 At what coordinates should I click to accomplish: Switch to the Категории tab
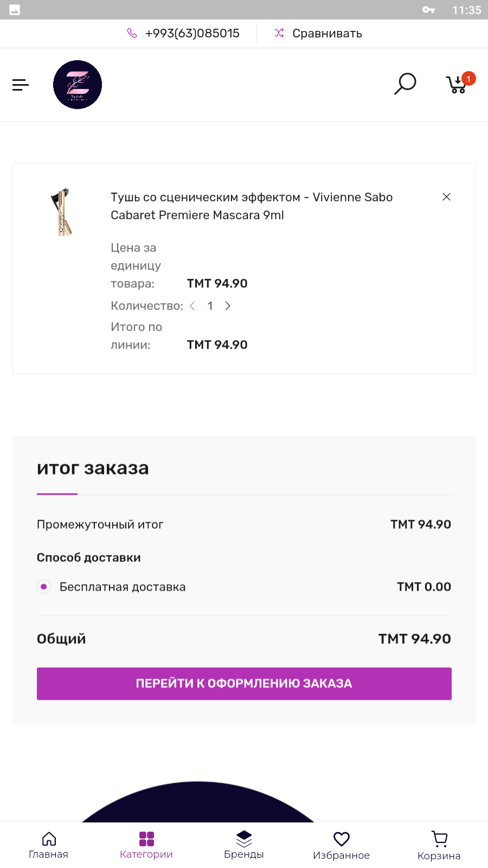tap(146, 845)
